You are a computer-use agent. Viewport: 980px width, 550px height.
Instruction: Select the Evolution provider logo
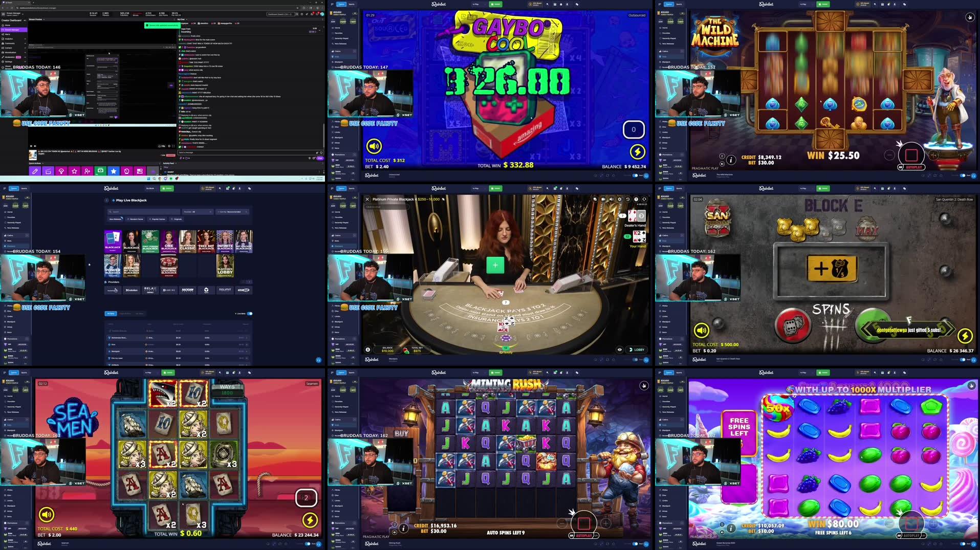pyautogui.click(x=132, y=290)
